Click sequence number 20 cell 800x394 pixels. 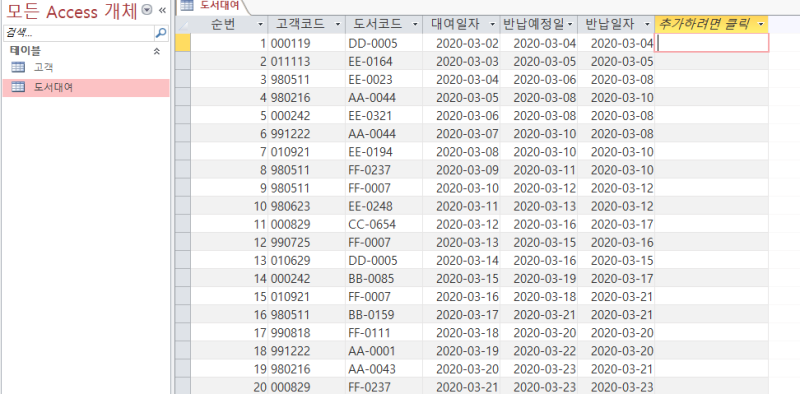(229, 387)
